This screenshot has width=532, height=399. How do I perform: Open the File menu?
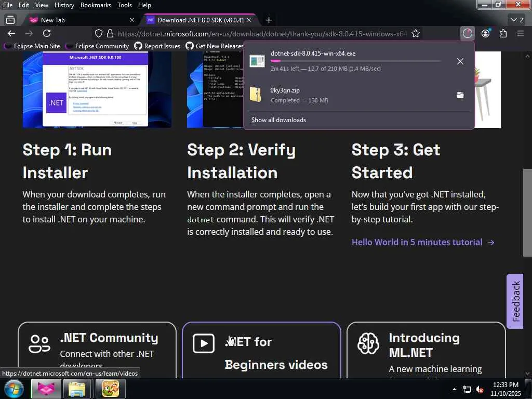click(x=7, y=5)
